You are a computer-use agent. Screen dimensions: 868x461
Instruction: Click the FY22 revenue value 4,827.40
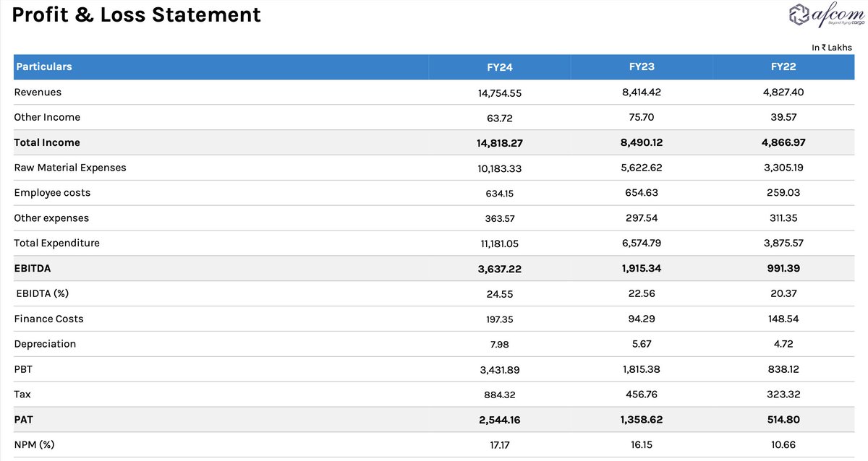(783, 92)
